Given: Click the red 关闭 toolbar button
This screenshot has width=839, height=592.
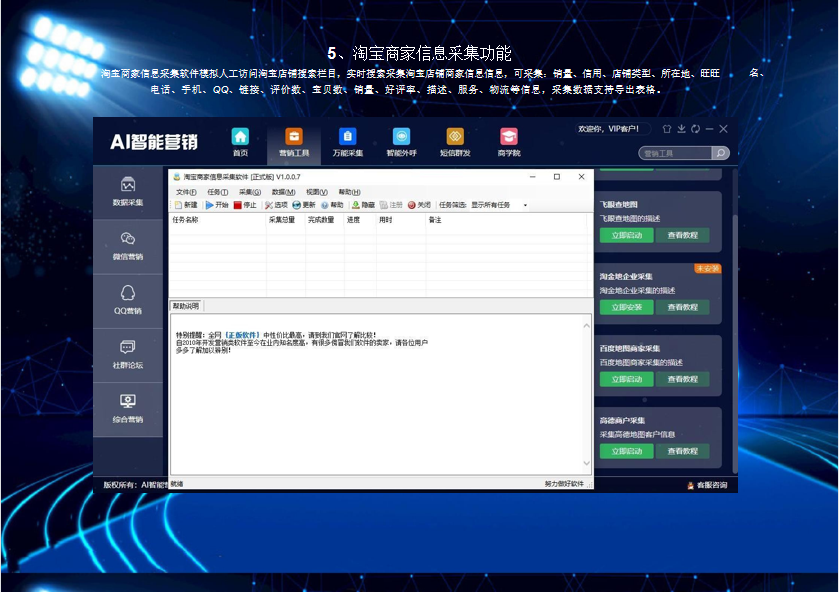Looking at the screenshot, I should pos(419,205).
